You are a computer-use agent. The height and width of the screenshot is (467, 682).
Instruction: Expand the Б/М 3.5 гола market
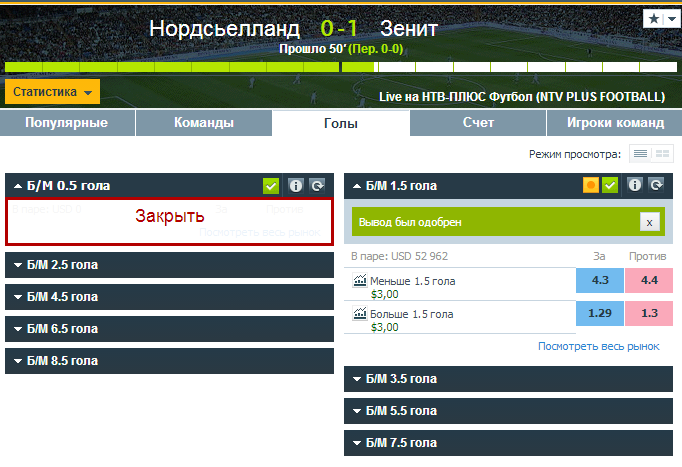508,379
